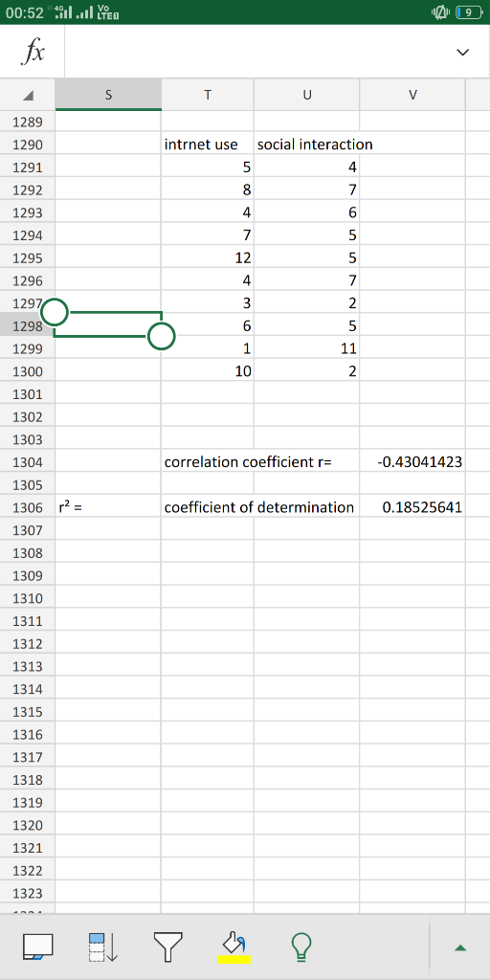Select row header 1290

pos(28,145)
